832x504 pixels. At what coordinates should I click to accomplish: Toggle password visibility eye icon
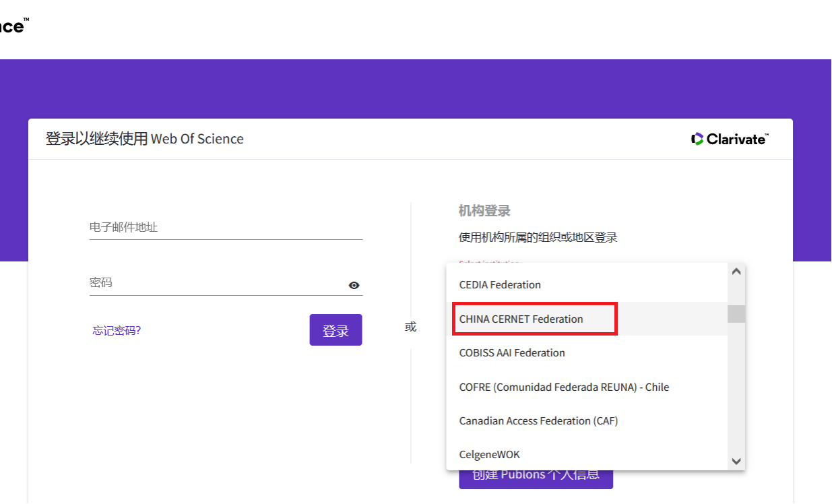pyautogui.click(x=354, y=285)
